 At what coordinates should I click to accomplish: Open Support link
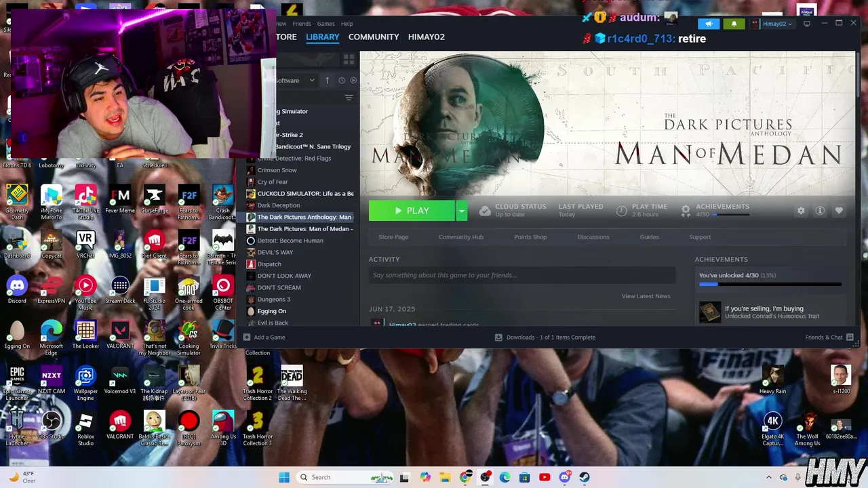[x=700, y=237]
